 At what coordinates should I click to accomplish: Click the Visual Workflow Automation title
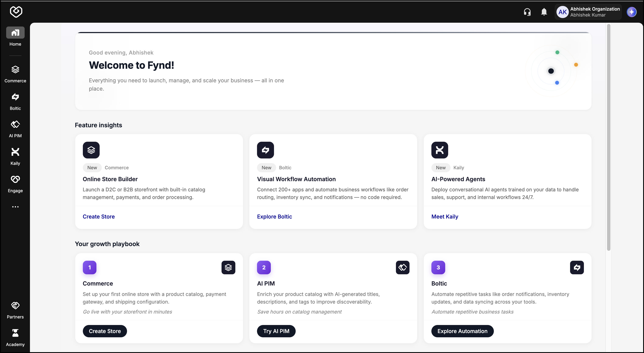(296, 179)
